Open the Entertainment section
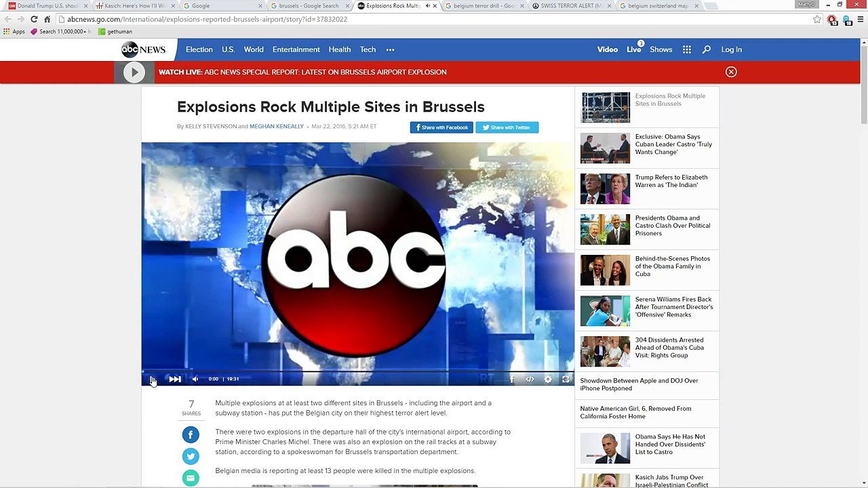 (x=296, y=49)
